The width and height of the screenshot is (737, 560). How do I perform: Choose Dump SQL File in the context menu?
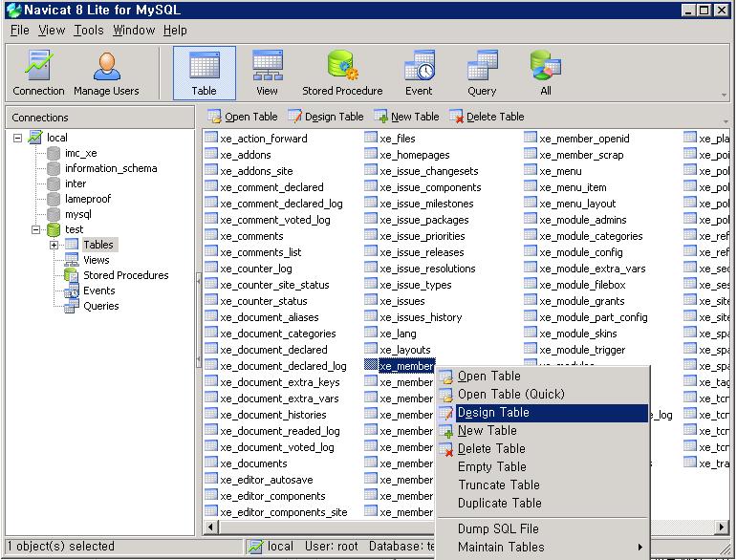(x=543, y=529)
